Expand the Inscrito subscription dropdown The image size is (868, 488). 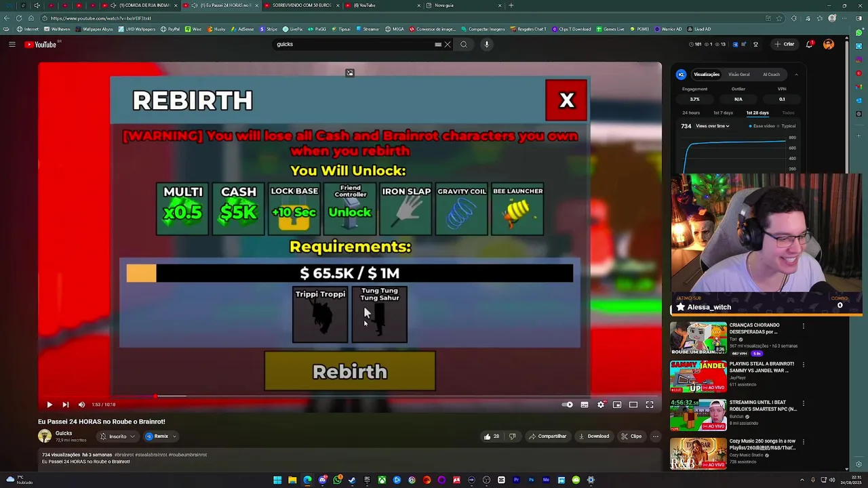click(x=117, y=436)
